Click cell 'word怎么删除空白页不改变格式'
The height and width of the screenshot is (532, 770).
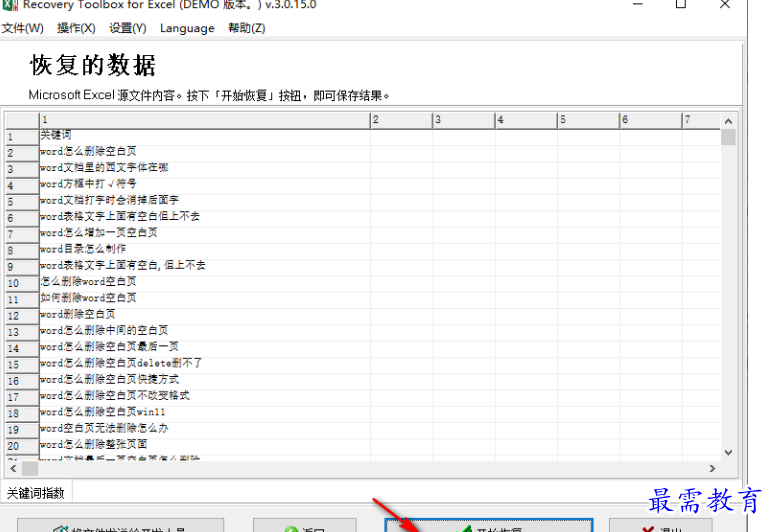point(204,396)
